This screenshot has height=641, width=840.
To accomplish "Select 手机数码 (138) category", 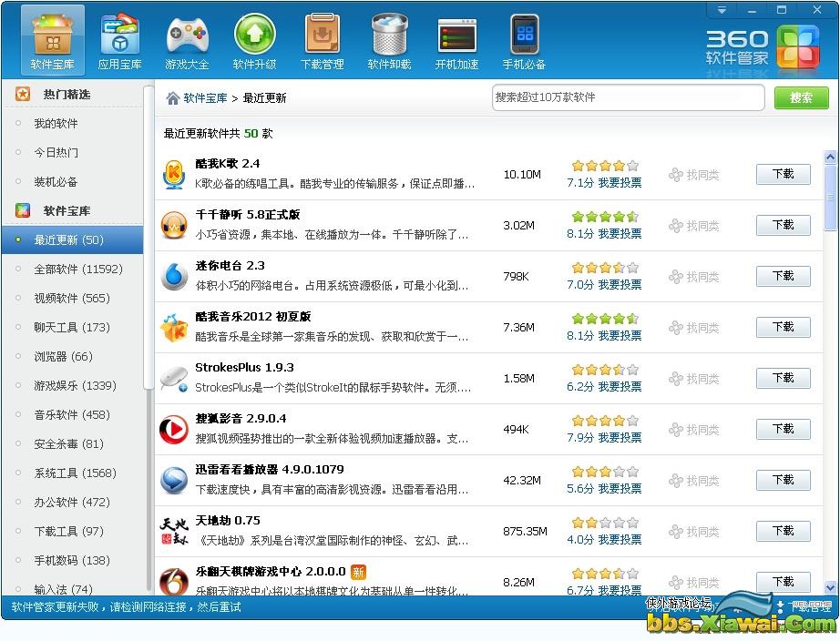I will pyautogui.click(x=72, y=560).
